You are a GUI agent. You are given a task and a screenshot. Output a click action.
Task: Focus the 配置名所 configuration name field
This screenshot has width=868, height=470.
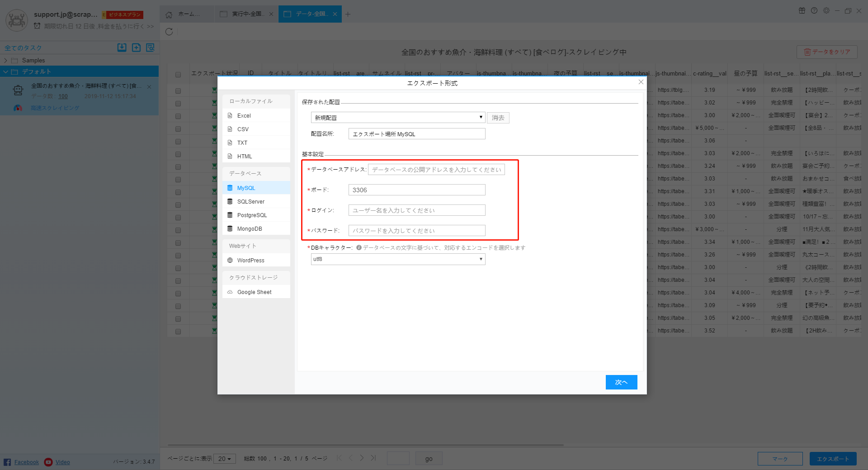click(417, 134)
